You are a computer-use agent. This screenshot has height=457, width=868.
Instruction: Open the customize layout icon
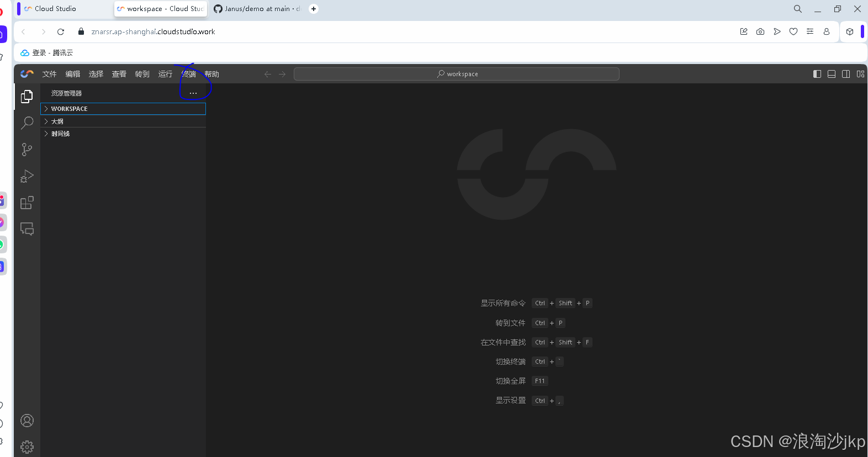(x=860, y=74)
